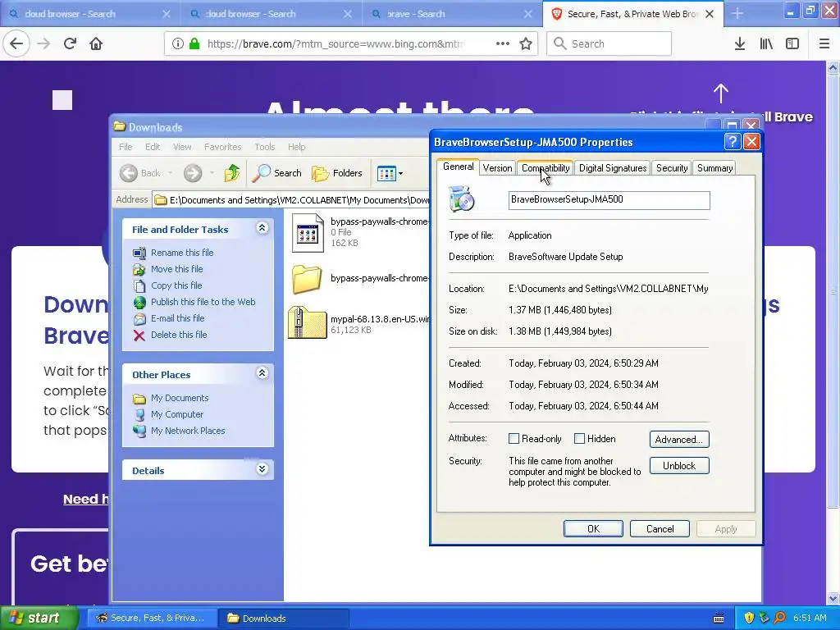Image resolution: width=840 pixels, height=630 pixels.
Task: Switch to brave - Search tab
Action: (452, 14)
